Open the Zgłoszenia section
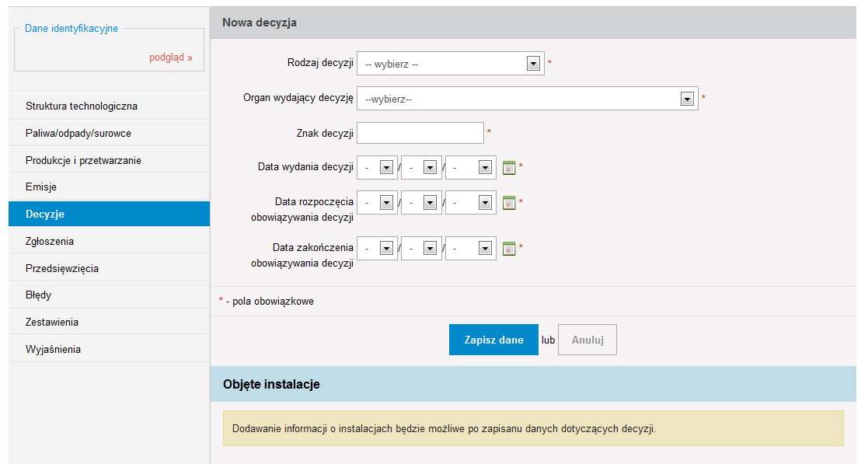Viewport: 868px width, 464px height. click(109, 242)
